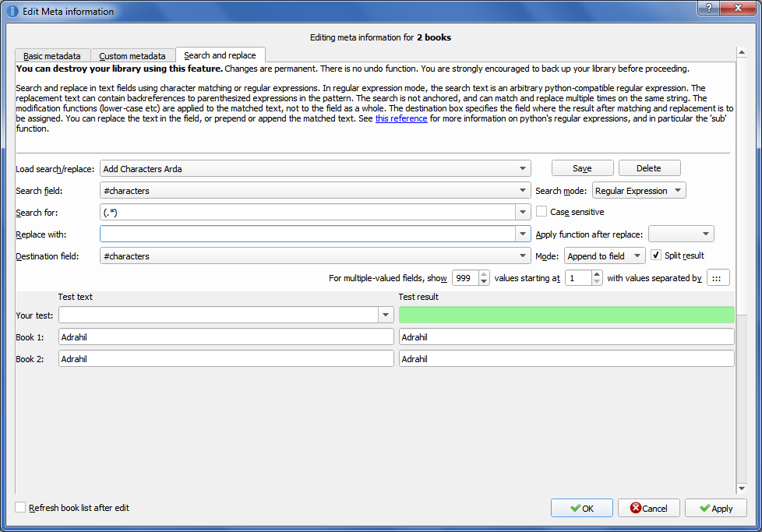The image size is (762, 532).
Task: Delete the saved search/replace
Action: 649,168
